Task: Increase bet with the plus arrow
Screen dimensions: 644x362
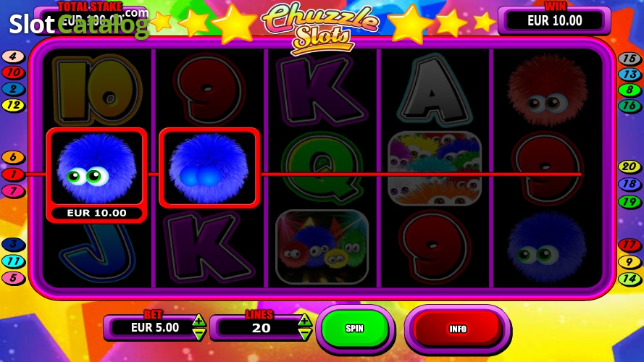Action: point(198,320)
